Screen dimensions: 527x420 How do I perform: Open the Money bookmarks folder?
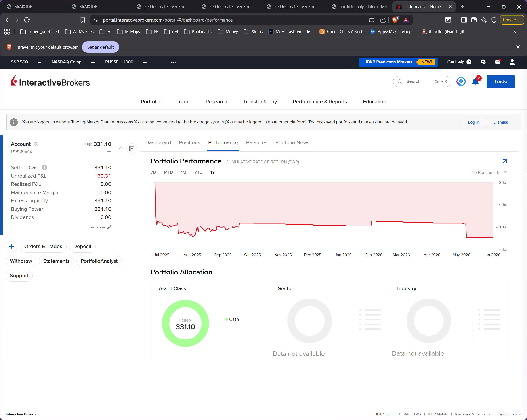228,32
